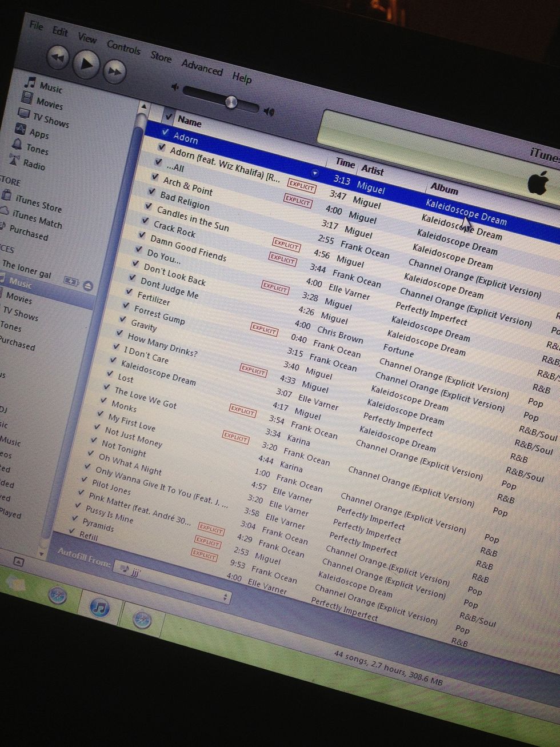
Task: Uncheck the ...All song checkbox
Action: tap(158, 162)
